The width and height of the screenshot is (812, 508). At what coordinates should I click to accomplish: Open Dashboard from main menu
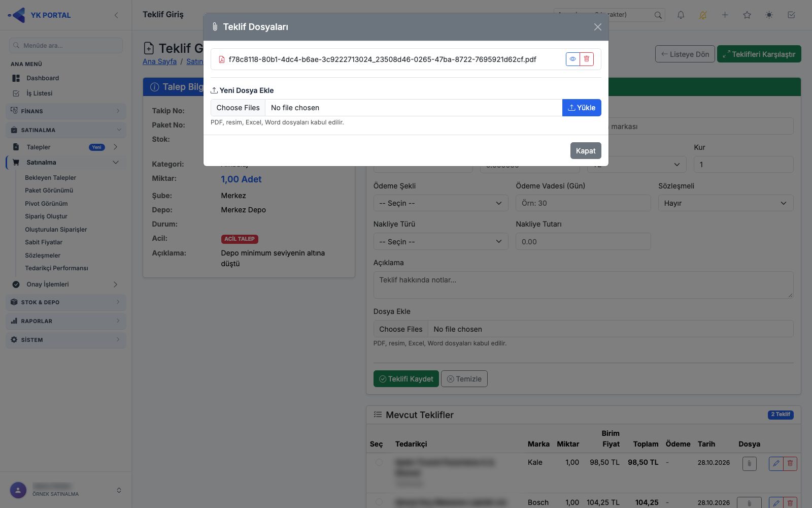tap(43, 78)
